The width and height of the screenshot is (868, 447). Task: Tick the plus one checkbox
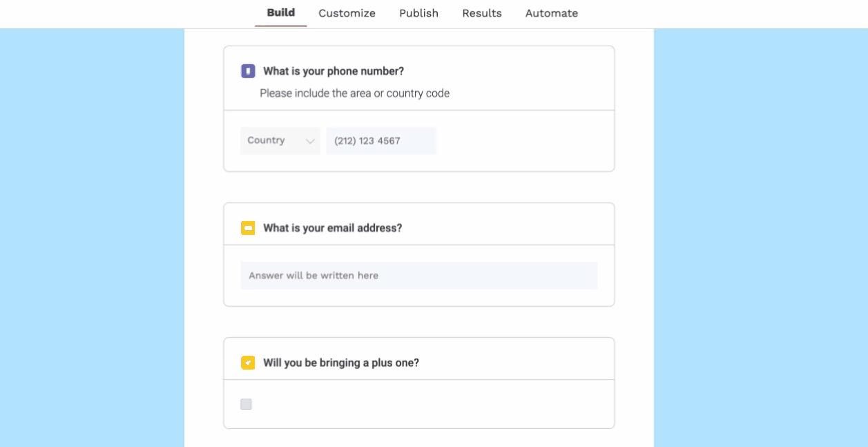[246, 404]
